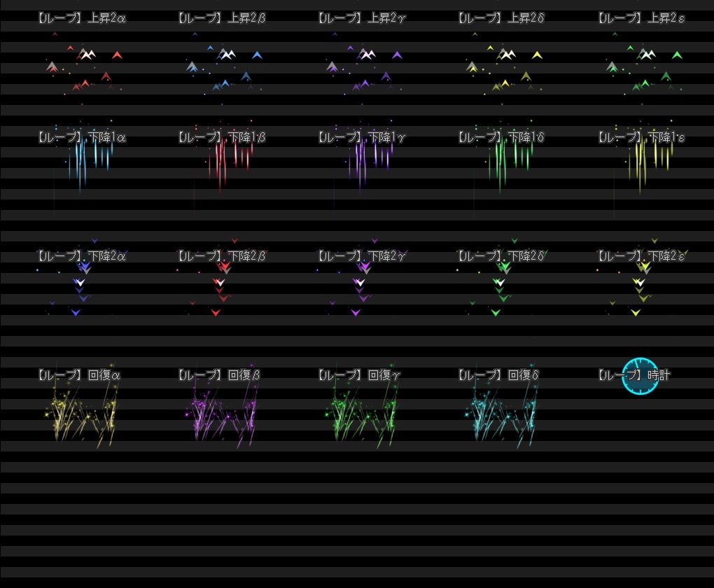Choose the green 下降1δ falling streaks effect
The width and height of the screenshot is (714, 588).
point(507,157)
